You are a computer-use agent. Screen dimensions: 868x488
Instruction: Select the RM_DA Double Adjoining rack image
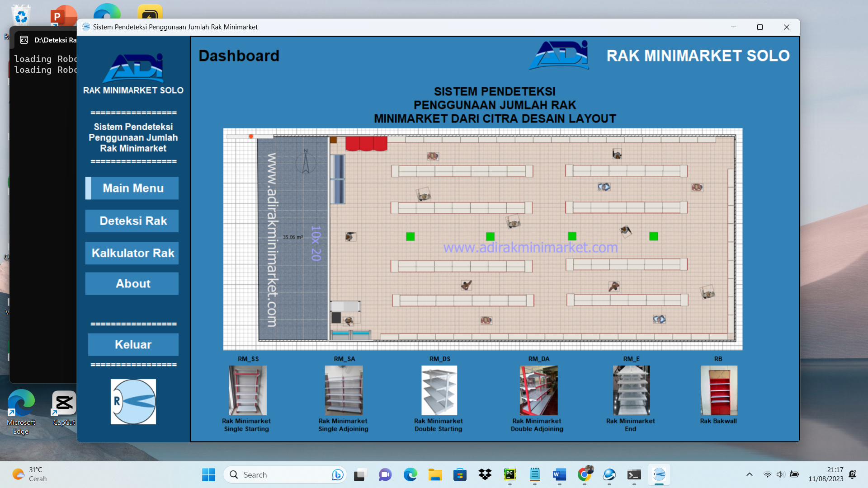(x=538, y=390)
